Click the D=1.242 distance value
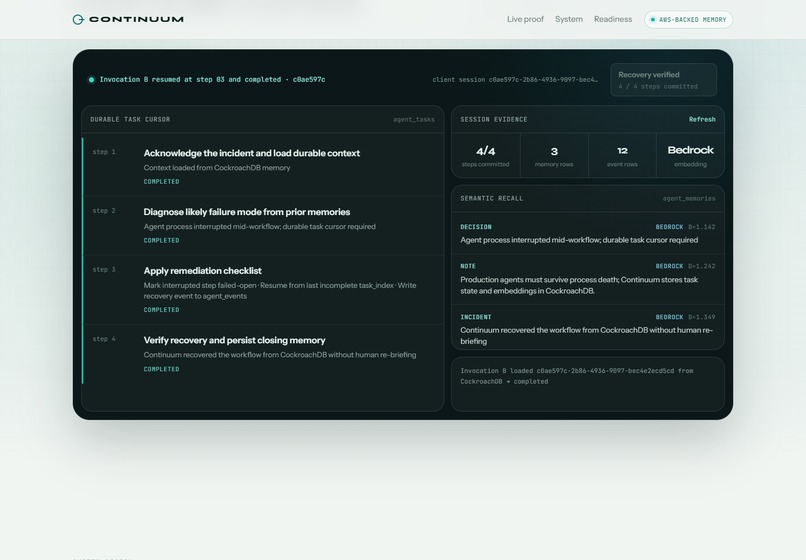 click(x=702, y=266)
